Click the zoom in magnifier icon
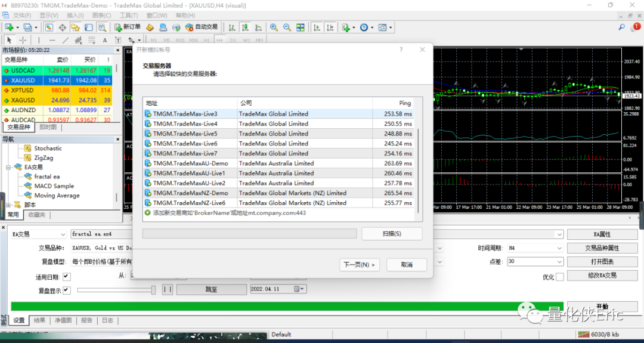 (274, 27)
